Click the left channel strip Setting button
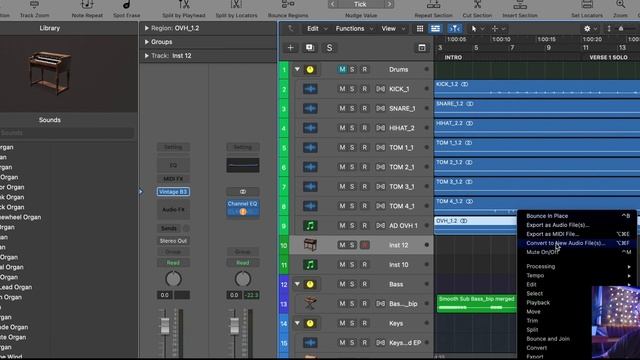Image resolution: width=640 pixels, height=360 pixels. (173, 147)
